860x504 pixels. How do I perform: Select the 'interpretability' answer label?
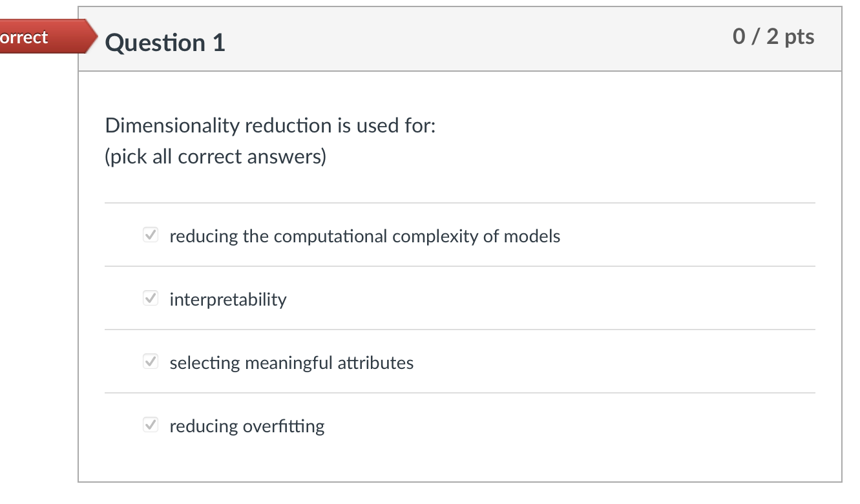[x=227, y=300]
